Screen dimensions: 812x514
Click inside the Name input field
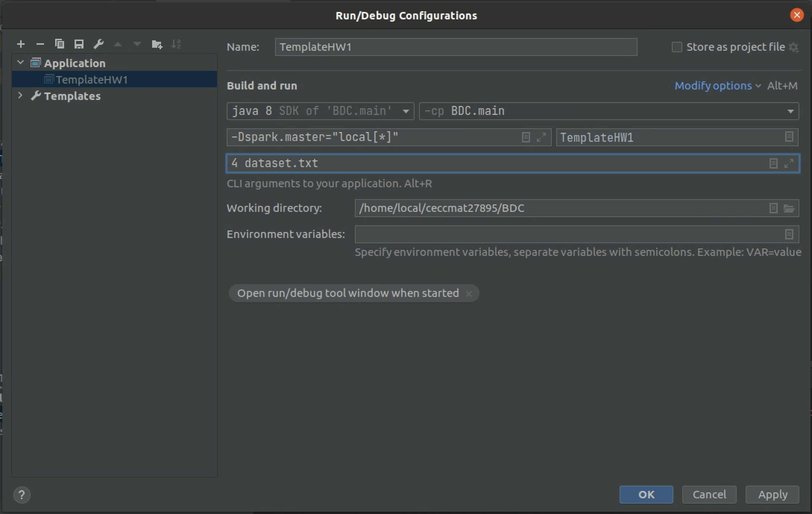point(456,47)
